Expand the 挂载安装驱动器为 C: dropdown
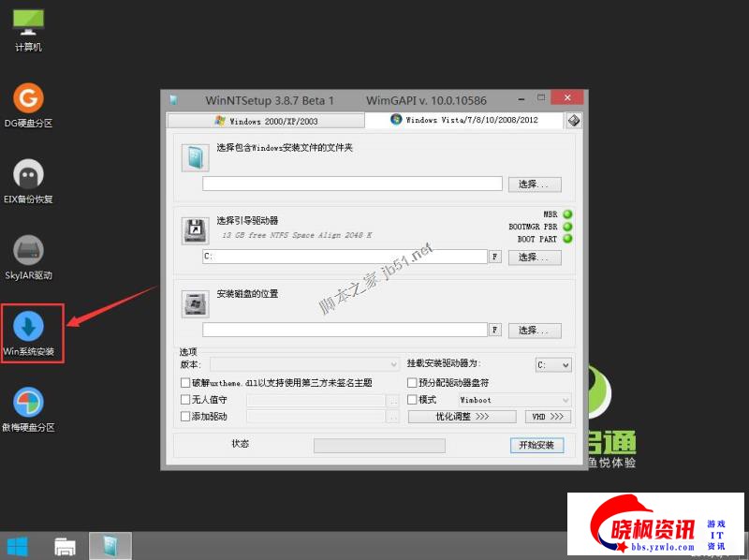The width and height of the screenshot is (749, 560). pyautogui.click(x=552, y=365)
